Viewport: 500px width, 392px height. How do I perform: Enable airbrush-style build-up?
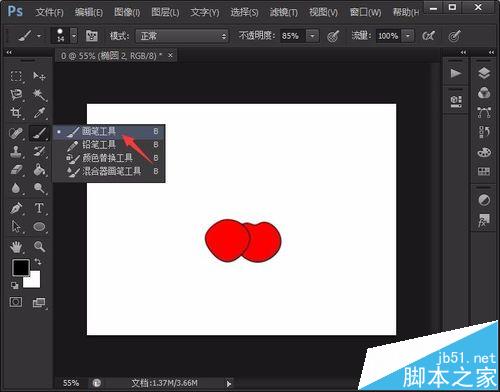pyautogui.click(x=429, y=36)
